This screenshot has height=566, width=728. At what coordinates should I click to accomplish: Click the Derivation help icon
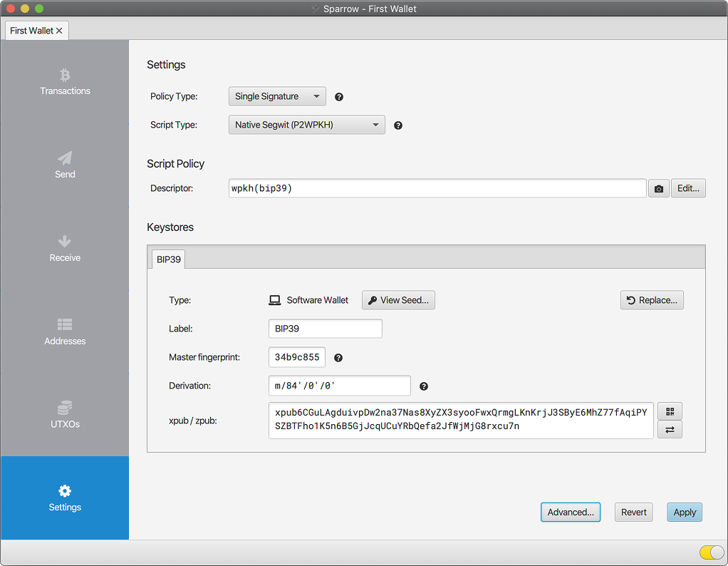tap(424, 386)
